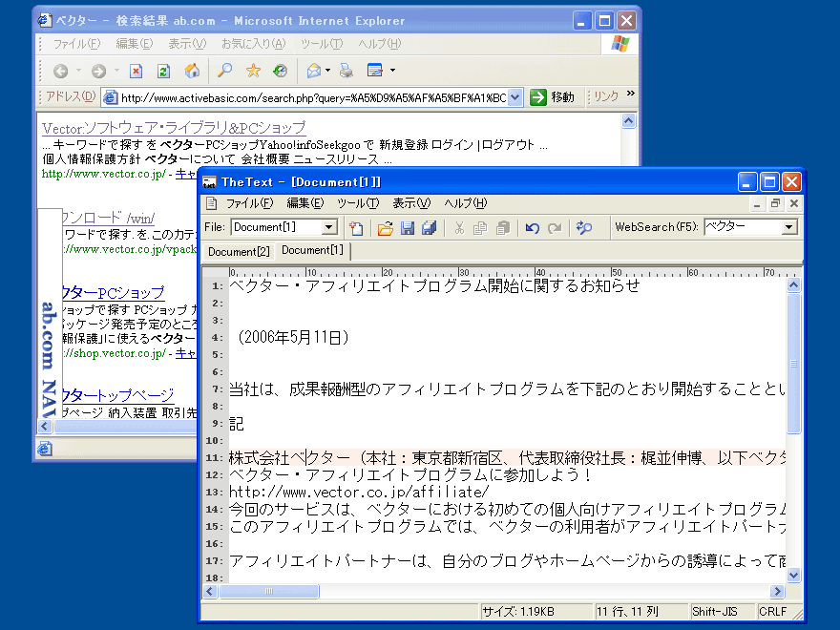The width and height of the screenshot is (840, 630).
Task: Open the Vector:ソフトウェア・ライブラリ&PCショップ link
Action: pos(174,128)
